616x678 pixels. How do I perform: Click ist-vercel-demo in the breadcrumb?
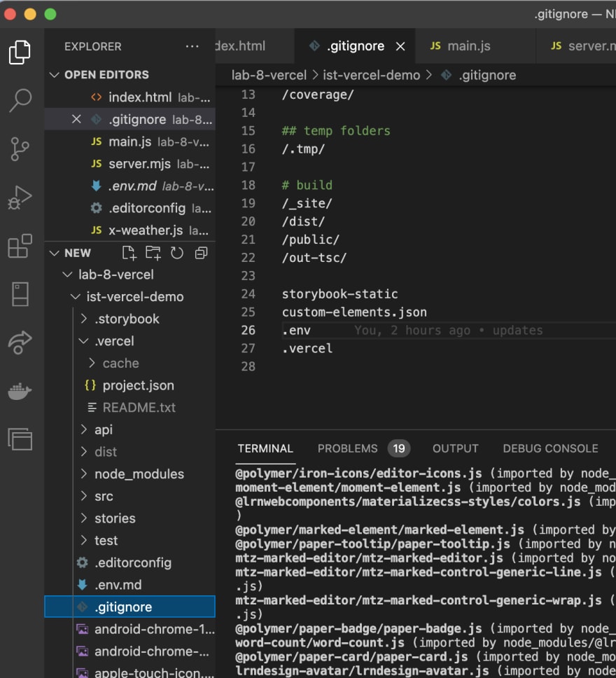371,75
